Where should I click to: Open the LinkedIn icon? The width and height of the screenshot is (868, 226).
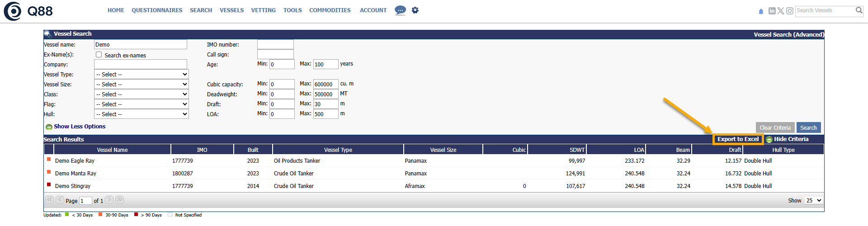click(772, 11)
